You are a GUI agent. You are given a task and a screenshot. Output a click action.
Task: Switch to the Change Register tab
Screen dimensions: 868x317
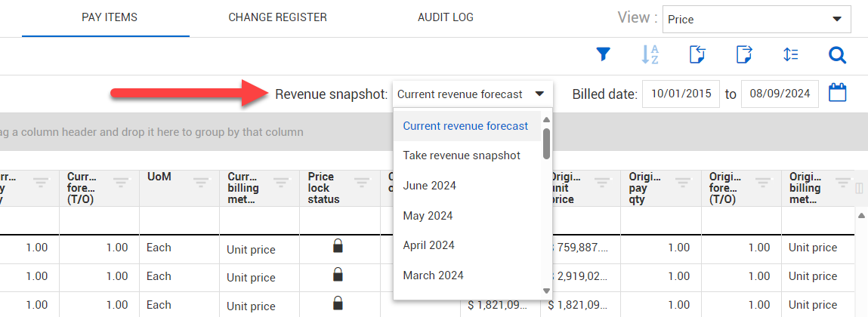pyautogui.click(x=277, y=17)
